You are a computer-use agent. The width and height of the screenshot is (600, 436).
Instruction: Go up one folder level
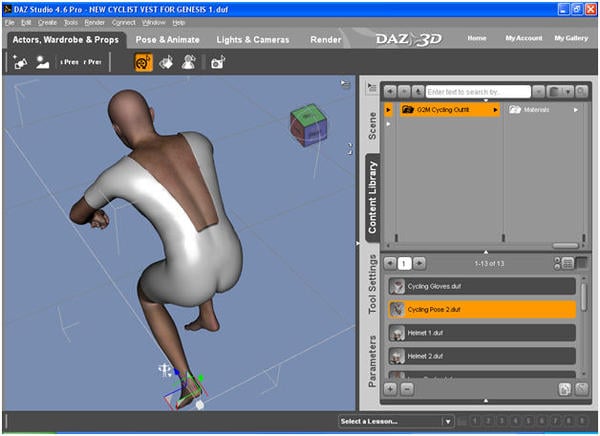pyautogui.click(x=418, y=92)
